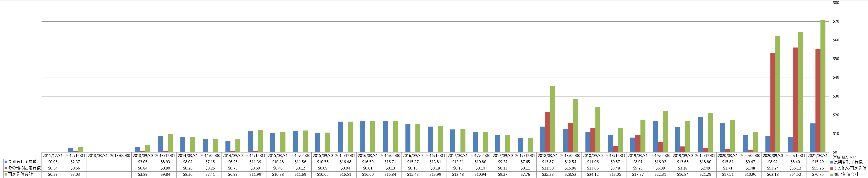
Task: Click the (単位:百万USD) unit label
Action: pos(844,157)
